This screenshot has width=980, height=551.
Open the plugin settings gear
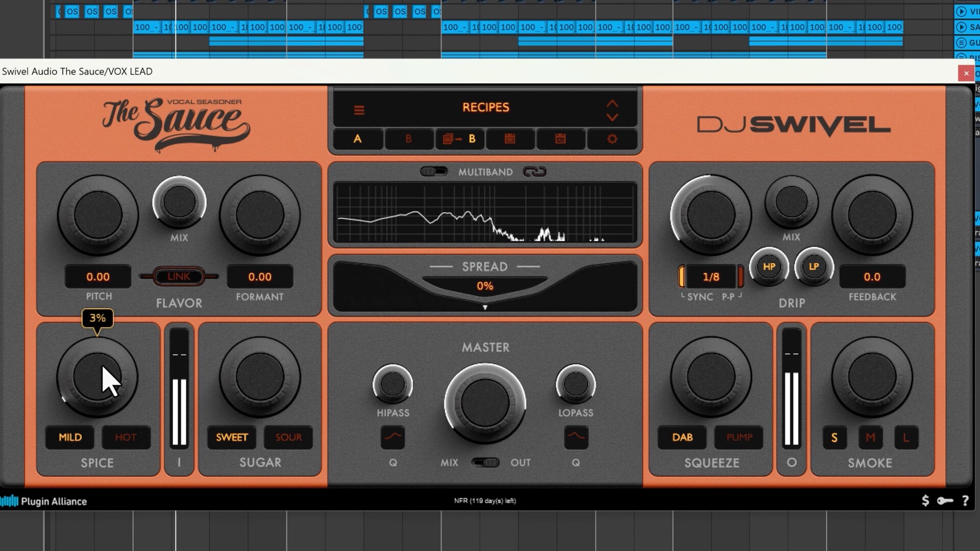click(612, 139)
